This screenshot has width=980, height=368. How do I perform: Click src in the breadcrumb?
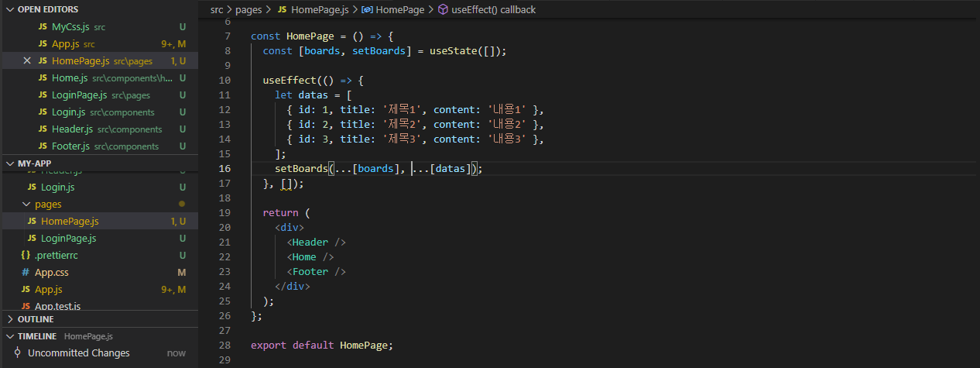[x=217, y=10]
